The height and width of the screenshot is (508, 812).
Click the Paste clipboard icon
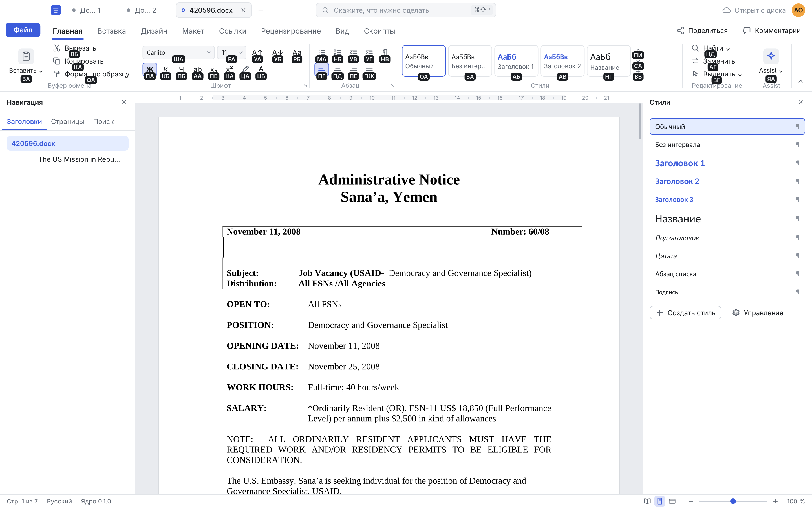pyautogui.click(x=26, y=56)
